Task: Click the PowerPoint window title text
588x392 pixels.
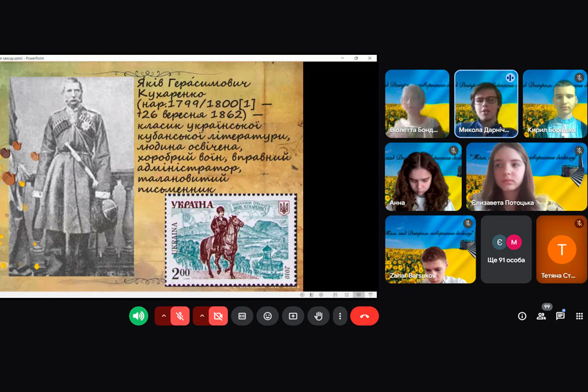Action: pos(22,58)
